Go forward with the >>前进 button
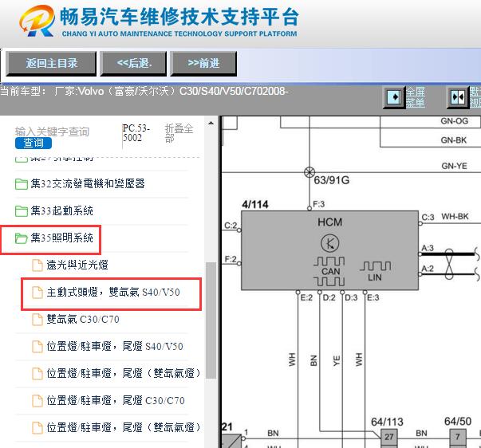481x448 pixels. coord(203,64)
